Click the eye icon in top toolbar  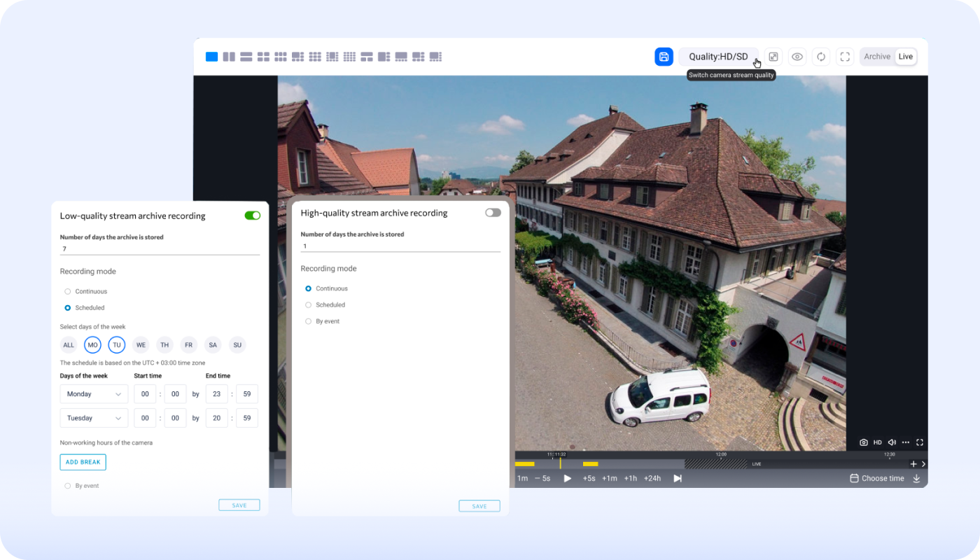797,57
